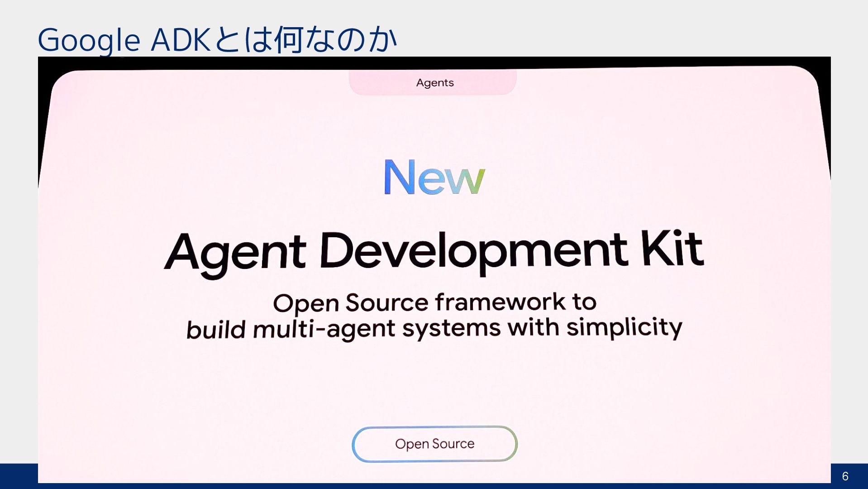Click the slide page number 6
Viewport: 868px width, 489px height.
point(845,476)
